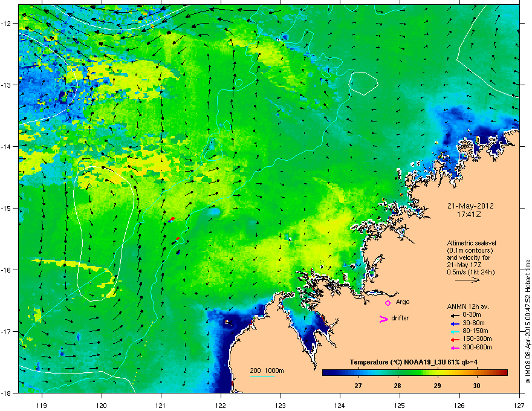The height and width of the screenshot is (411, 532).
Task: Click the temperature color bar near 29
Action: coord(437,372)
